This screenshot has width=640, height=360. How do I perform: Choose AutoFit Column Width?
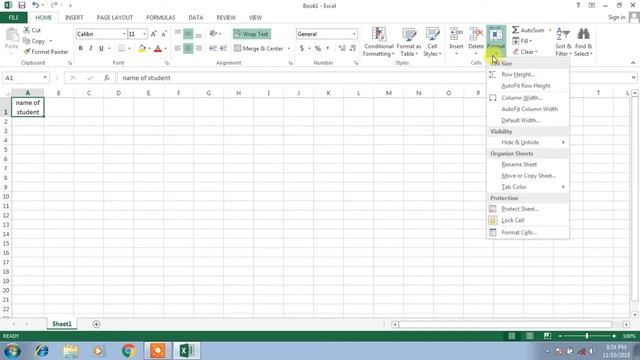click(527, 109)
